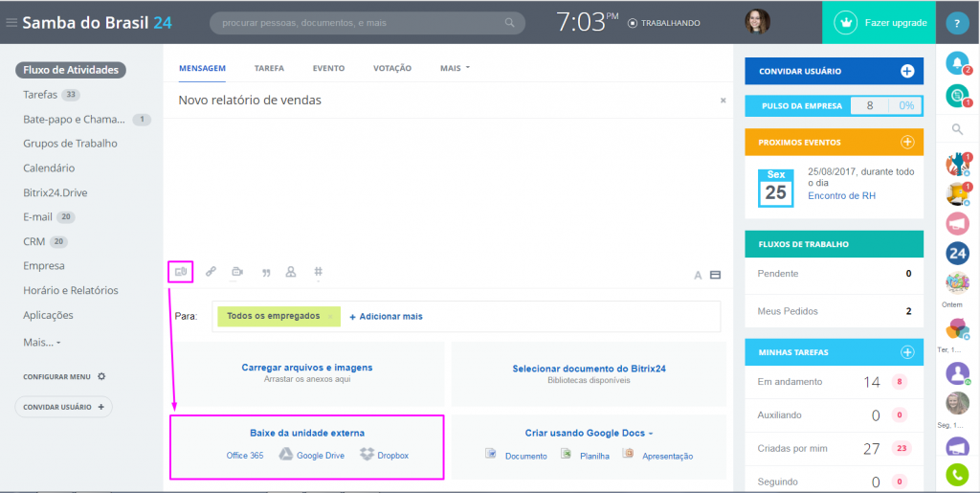Open the Criar usando Google Docs dropdown
Image resolution: width=980 pixels, height=493 pixels.
(x=589, y=433)
